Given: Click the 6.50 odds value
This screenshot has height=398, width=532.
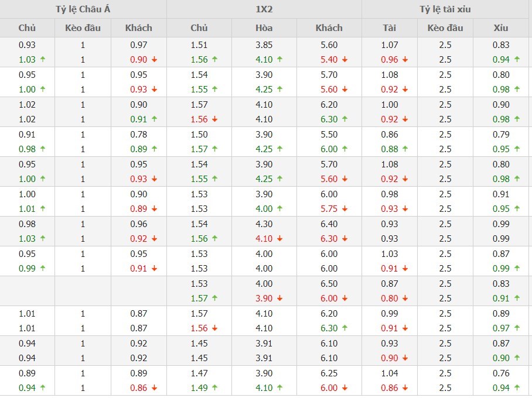Looking at the screenshot, I should 329,284.
